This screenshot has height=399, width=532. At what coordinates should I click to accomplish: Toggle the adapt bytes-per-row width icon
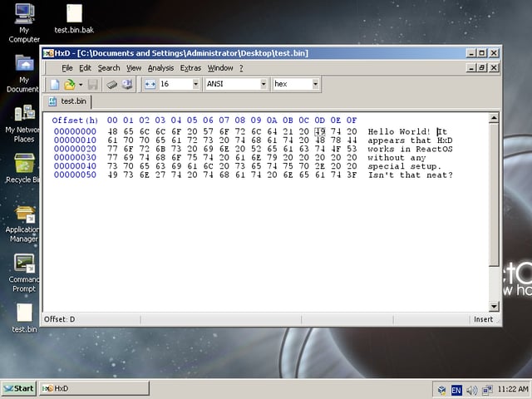click(x=150, y=84)
